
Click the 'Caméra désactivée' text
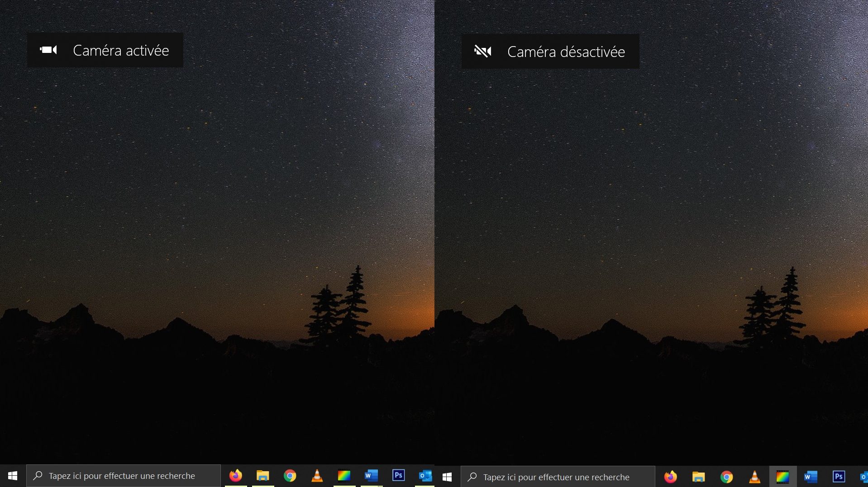(x=566, y=52)
